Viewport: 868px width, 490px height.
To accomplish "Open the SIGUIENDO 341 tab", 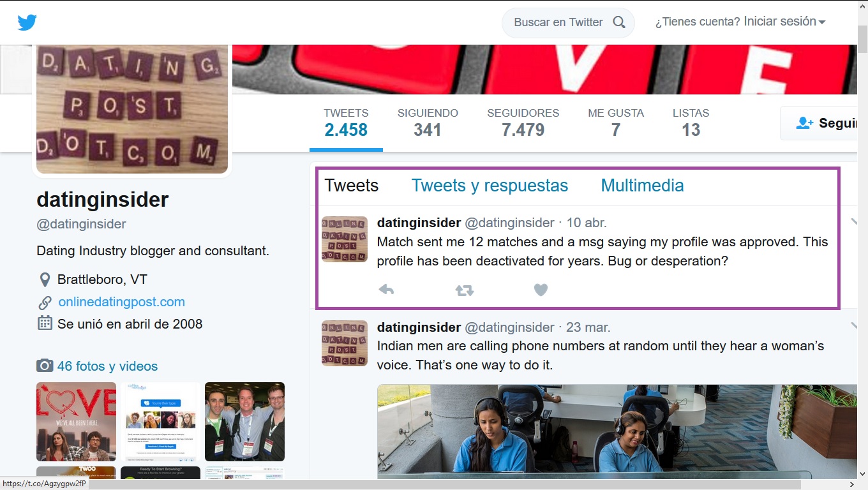I will 428,123.
